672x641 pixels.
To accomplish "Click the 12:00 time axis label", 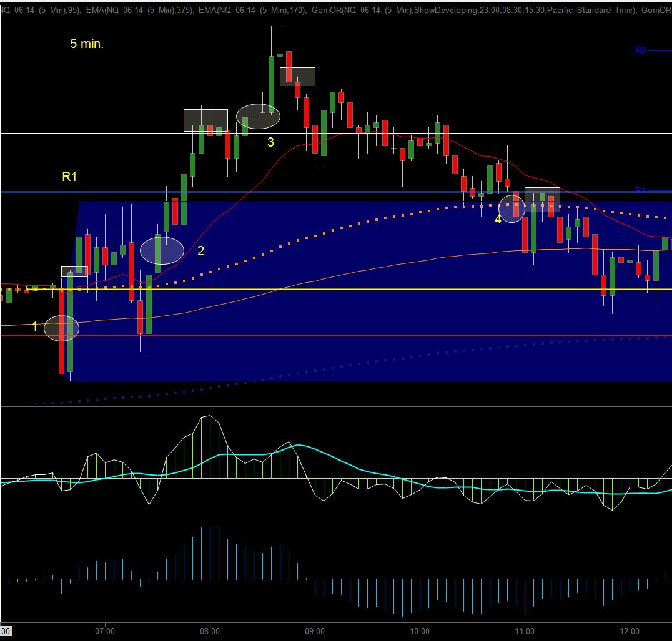I will [630, 631].
